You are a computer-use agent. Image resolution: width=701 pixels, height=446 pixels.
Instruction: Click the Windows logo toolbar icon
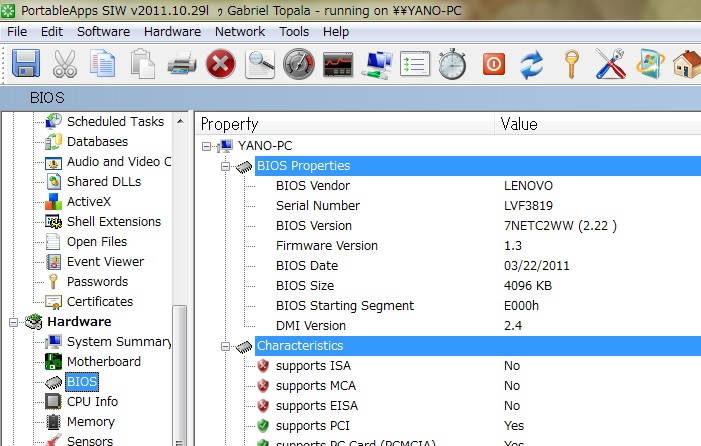650,64
